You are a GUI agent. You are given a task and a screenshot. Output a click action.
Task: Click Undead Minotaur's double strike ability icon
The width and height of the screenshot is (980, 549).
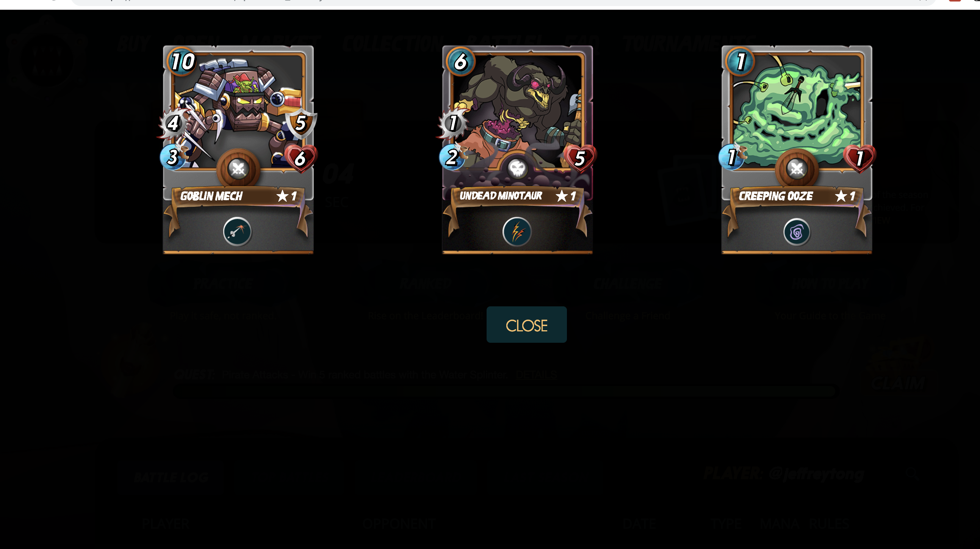[517, 232]
